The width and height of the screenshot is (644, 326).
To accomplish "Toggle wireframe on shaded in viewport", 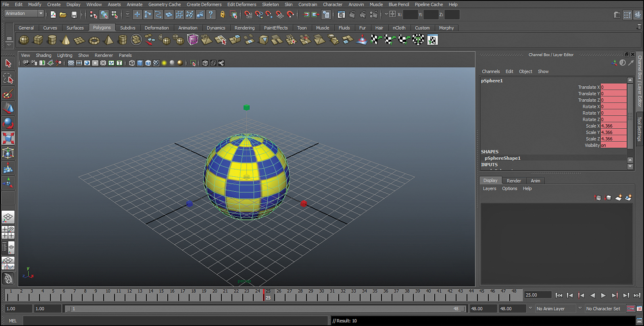I will [148, 63].
